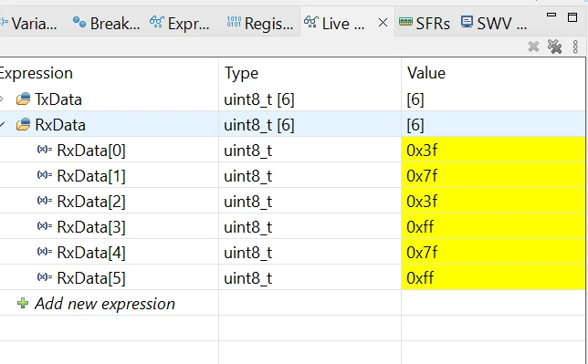Click Add new expression

(x=105, y=304)
